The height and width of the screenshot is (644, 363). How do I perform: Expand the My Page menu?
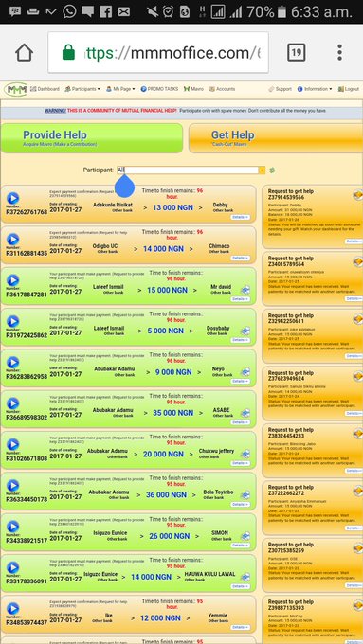click(120, 89)
